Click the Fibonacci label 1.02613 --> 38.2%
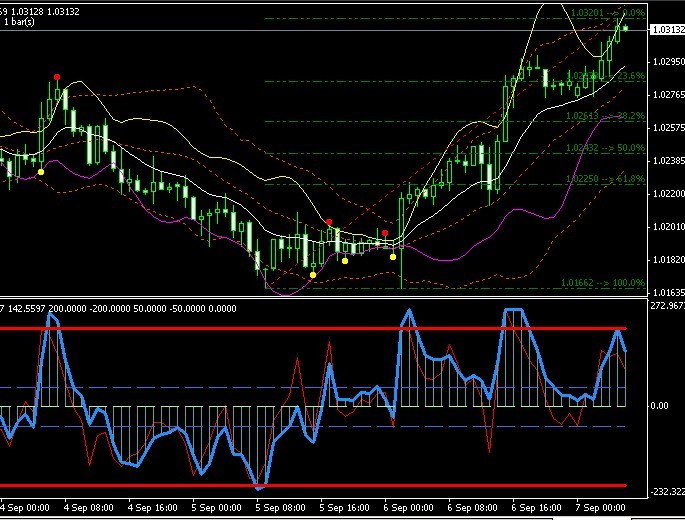 point(605,116)
